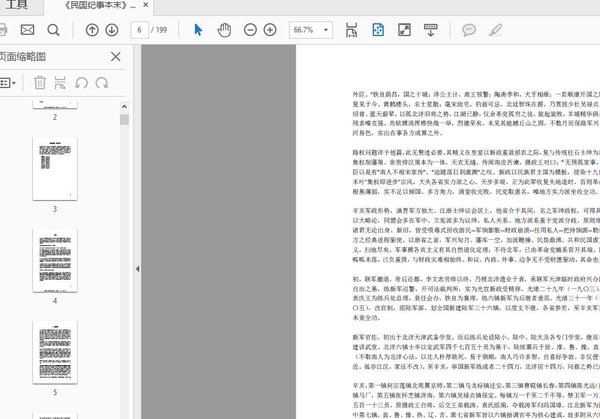This screenshot has height=419, width=600.
Task: Select page 3 thumbnail
Action: coord(55,168)
